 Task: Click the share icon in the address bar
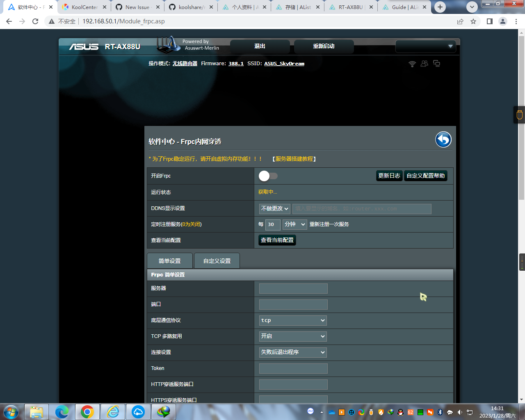pos(460,21)
